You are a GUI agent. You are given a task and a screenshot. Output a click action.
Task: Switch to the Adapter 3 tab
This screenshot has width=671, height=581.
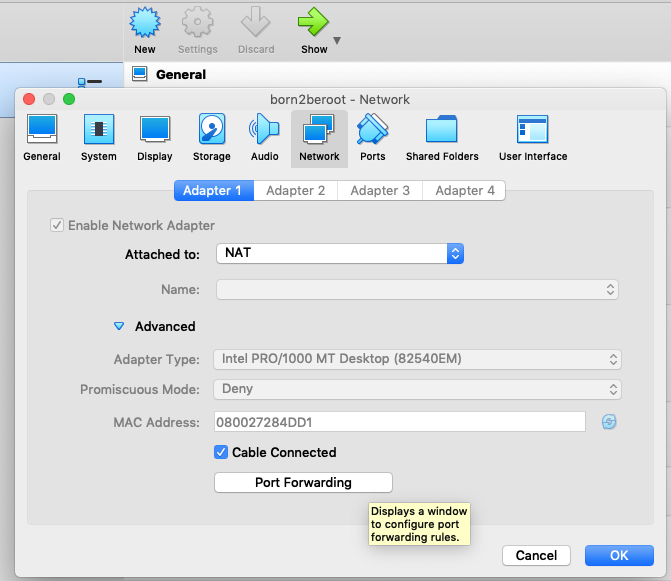click(x=380, y=190)
